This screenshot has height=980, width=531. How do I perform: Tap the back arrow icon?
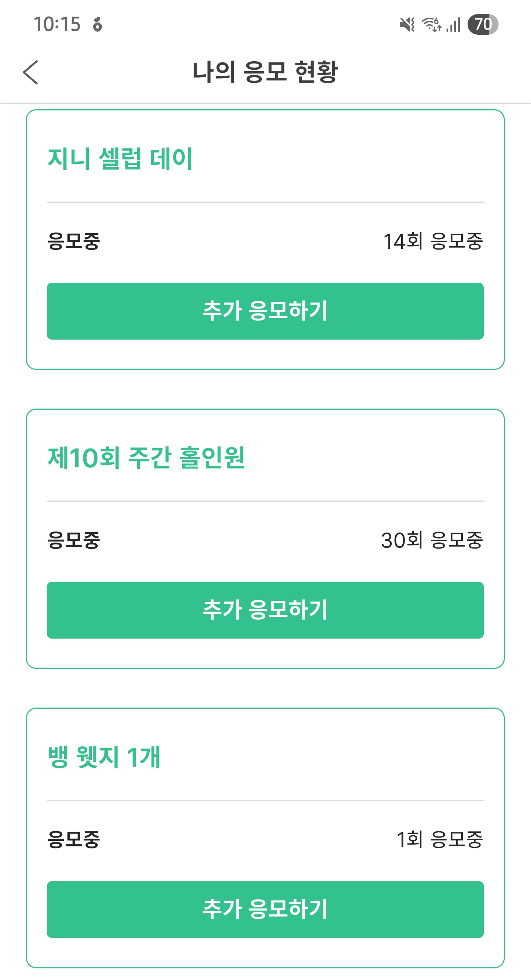(30, 72)
